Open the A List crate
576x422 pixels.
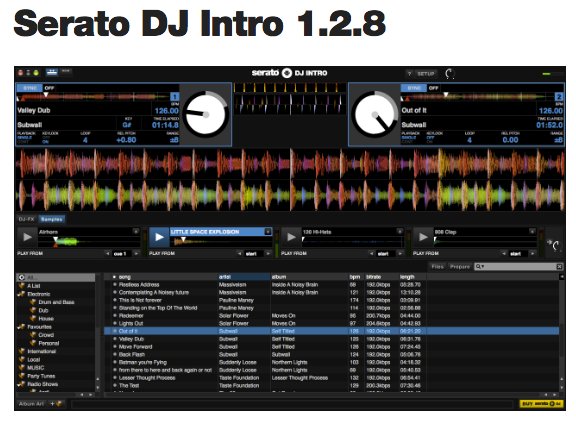click(33, 286)
